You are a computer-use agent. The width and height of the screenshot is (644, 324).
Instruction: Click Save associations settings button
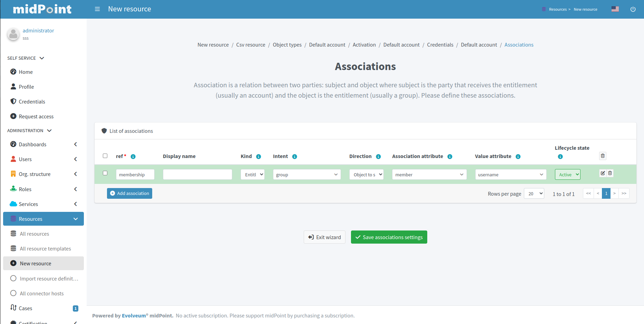389,237
